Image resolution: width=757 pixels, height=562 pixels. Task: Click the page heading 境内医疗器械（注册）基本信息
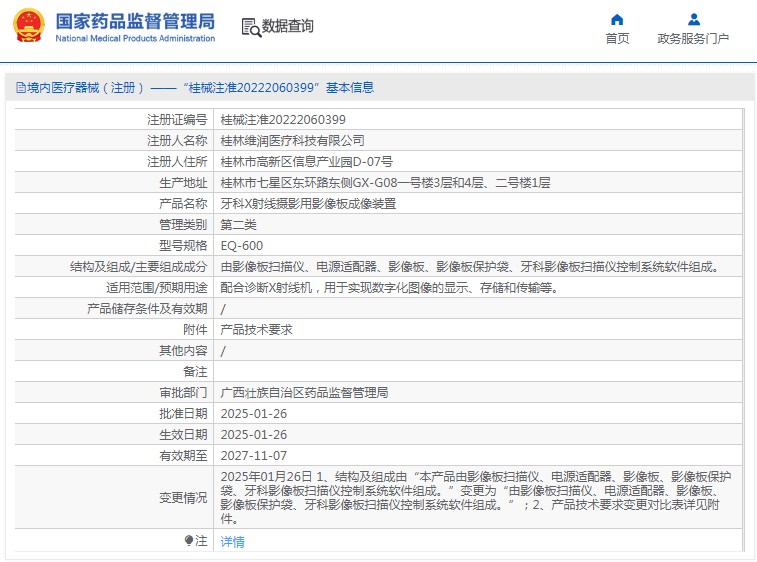[200, 87]
